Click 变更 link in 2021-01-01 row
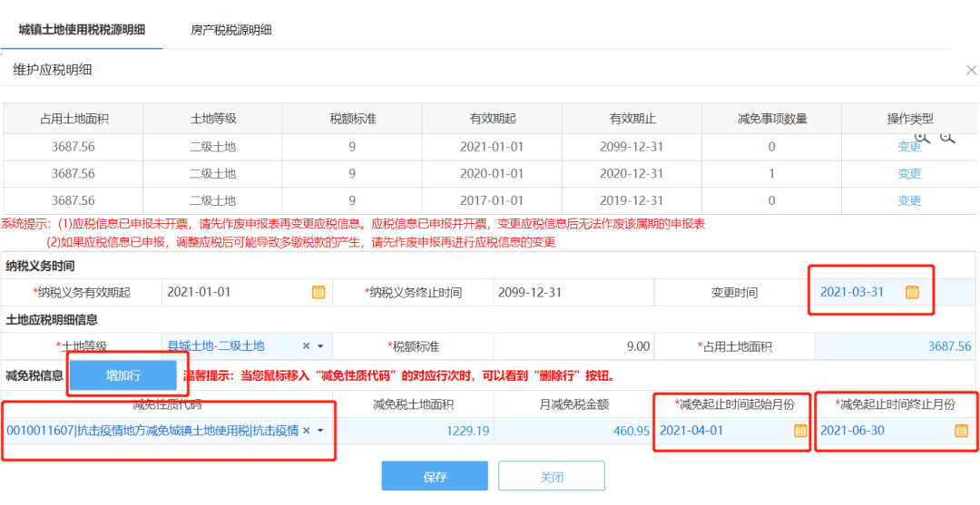The height and width of the screenshot is (505, 980). pyautogui.click(x=909, y=147)
